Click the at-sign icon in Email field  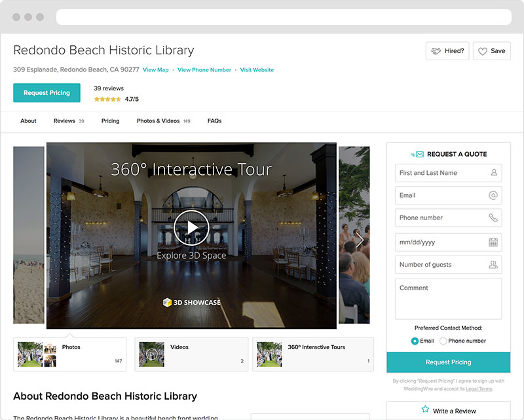pyautogui.click(x=493, y=195)
